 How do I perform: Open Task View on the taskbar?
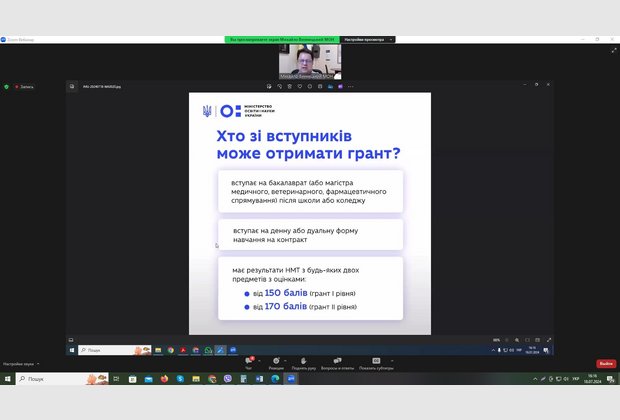[x=115, y=379]
